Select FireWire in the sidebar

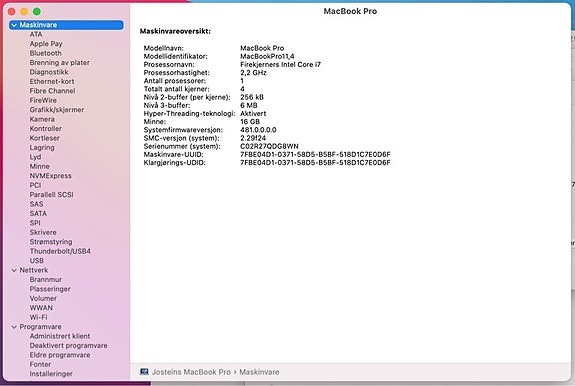43,100
